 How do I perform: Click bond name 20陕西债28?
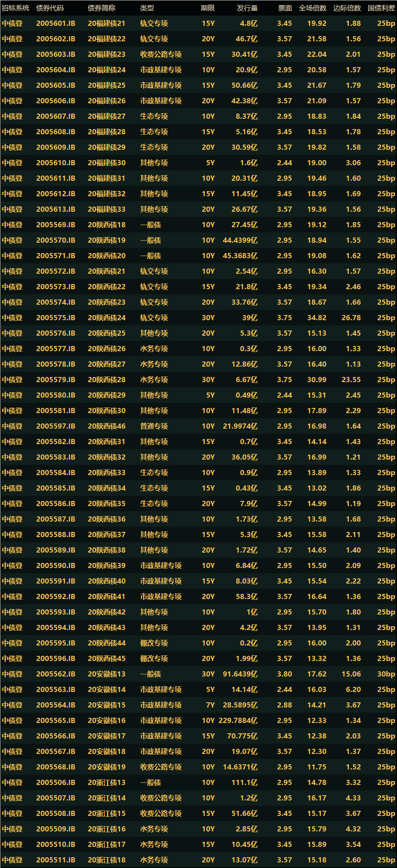tap(107, 380)
